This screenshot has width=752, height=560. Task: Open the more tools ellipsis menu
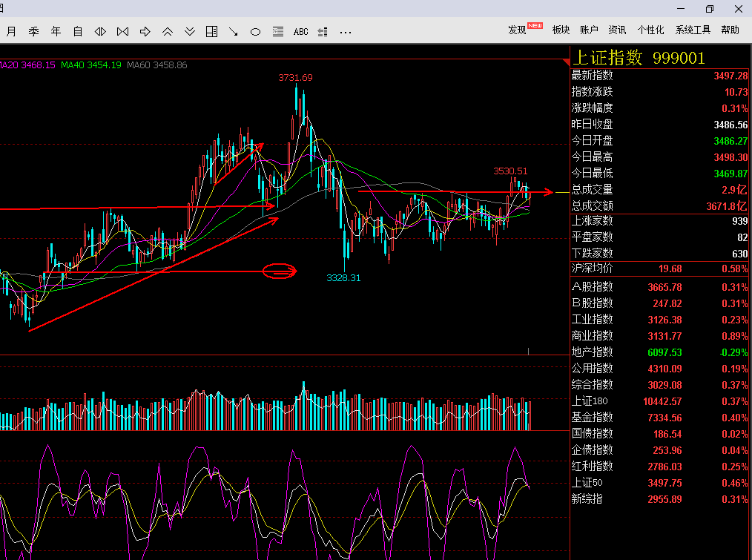[346, 32]
